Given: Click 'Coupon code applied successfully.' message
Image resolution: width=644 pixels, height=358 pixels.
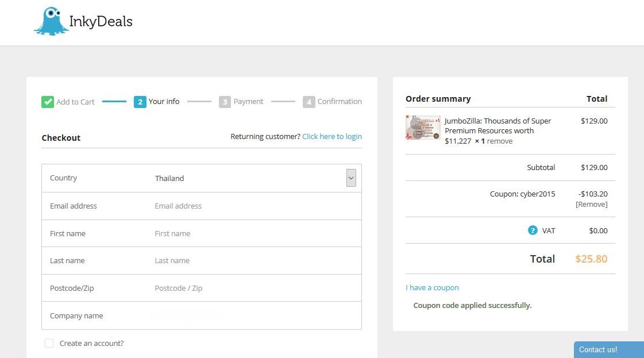Looking at the screenshot, I should pos(472,305).
